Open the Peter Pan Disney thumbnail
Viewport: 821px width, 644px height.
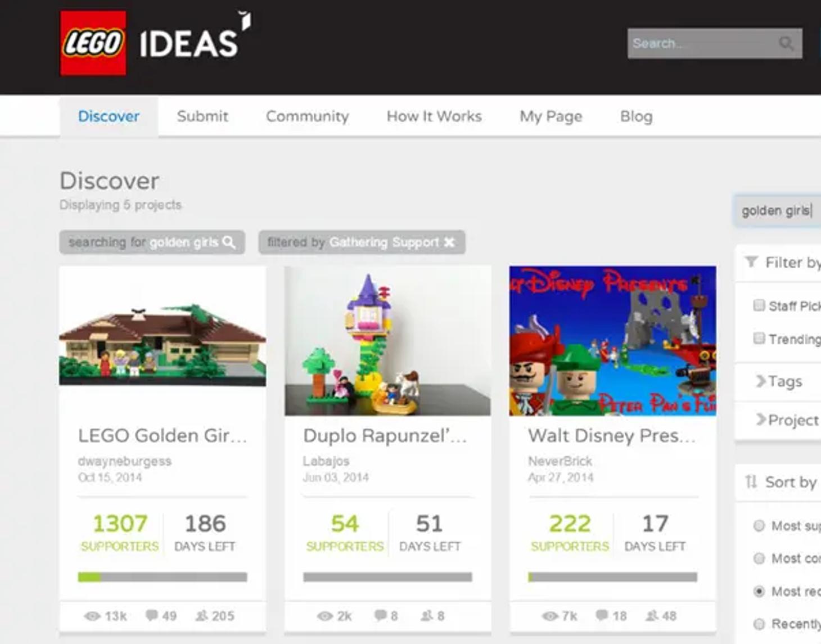click(612, 341)
